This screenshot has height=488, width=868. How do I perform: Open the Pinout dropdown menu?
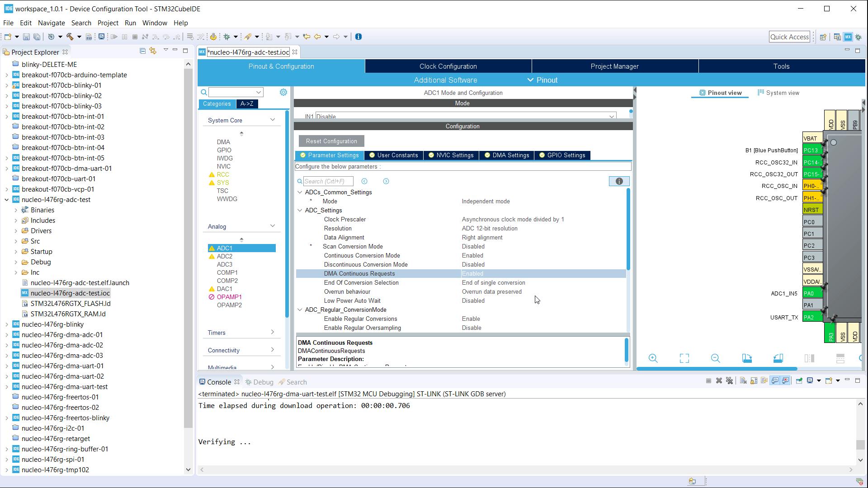(x=542, y=80)
